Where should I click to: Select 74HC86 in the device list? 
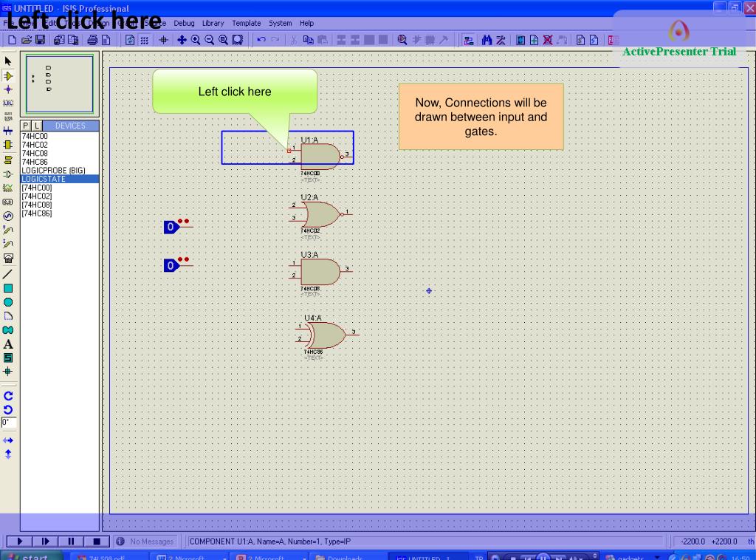(35, 162)
